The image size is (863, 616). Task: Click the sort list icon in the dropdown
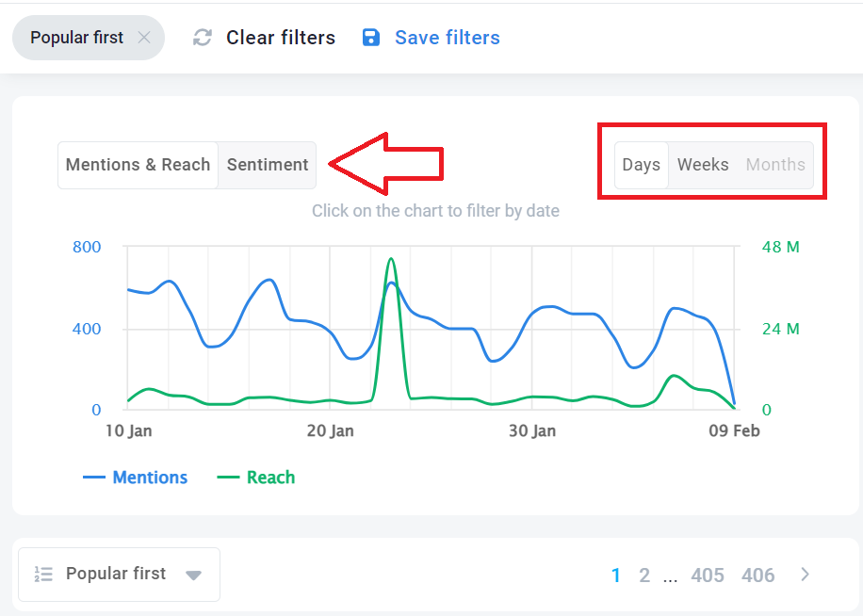43,574
